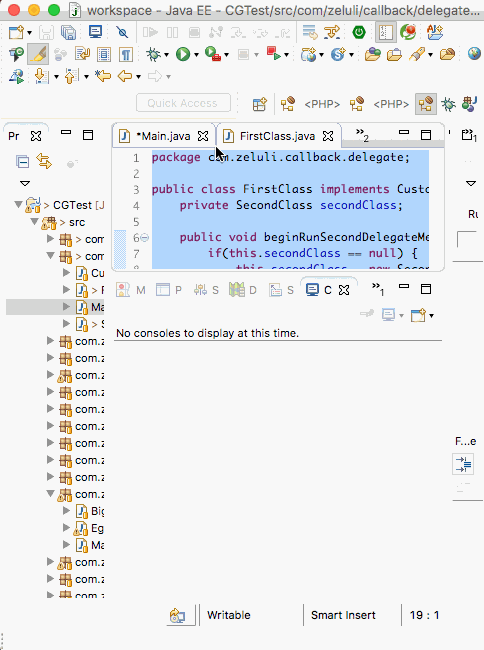This screenshot has height=650, width=484.
Task: Click the Smart Insert status entry
Action: [x=343, y=615]
